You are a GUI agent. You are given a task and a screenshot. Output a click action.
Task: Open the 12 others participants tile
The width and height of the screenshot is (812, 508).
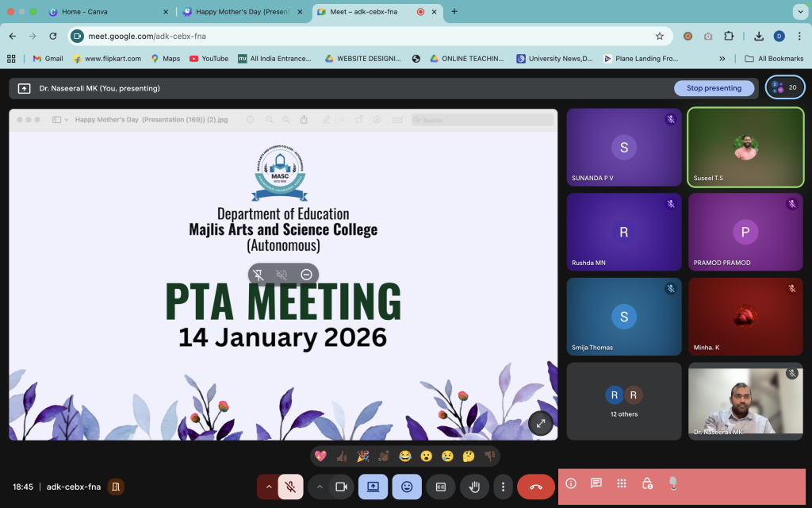(623, 401)
